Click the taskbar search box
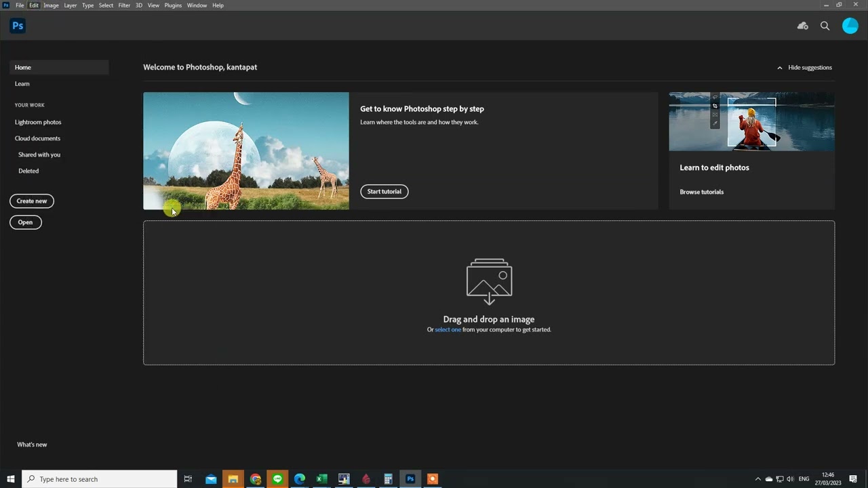The height and width of the screenshot is (488, 868). [x=100, y=479]
